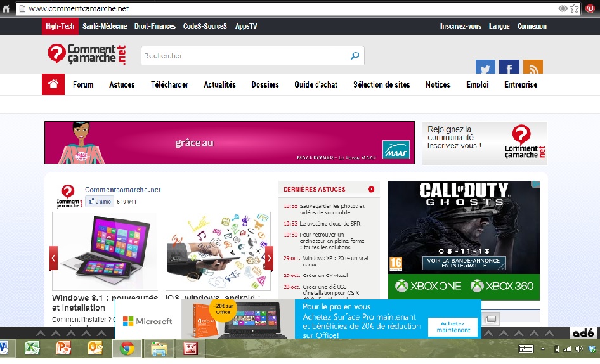Switch to Chrome in the taskbar

[127, 349]
